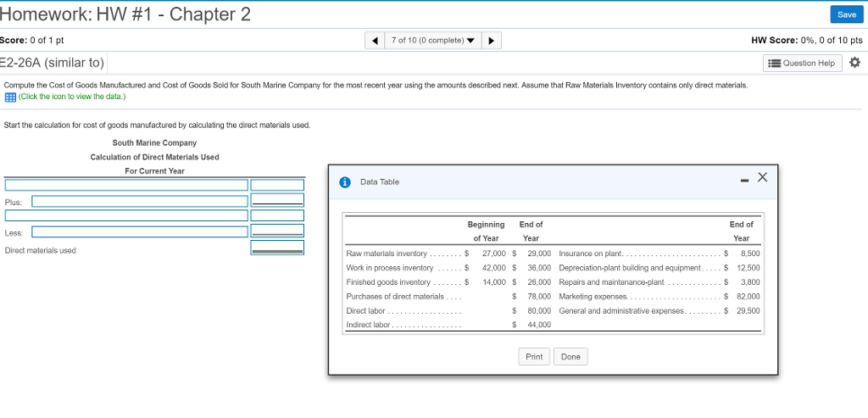Open the '7 of 10' question dropdown
868x418 pixels.
(x=433, y=41)
